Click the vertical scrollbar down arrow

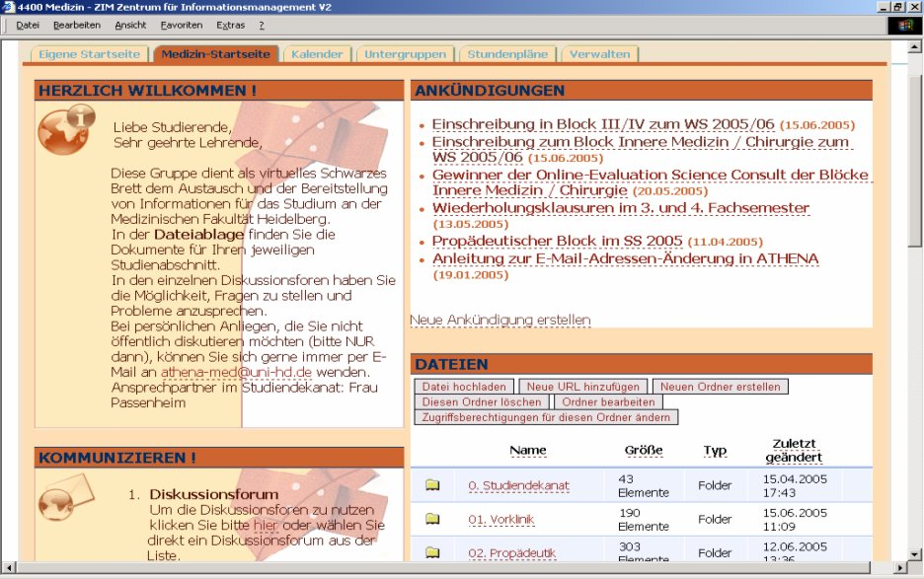tap(914, 554)
